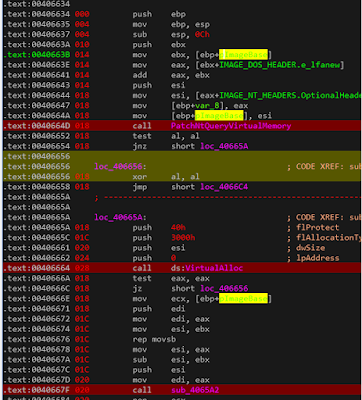Click the push edi instruction
The height and width of the screenshot is (400, 362).
click(x=159, y=309)
